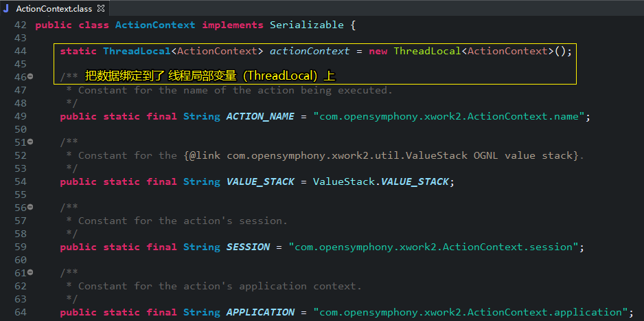
Task: Click the ValueStack.VALUE_STACK reference
Action: (x=381, y=181)
